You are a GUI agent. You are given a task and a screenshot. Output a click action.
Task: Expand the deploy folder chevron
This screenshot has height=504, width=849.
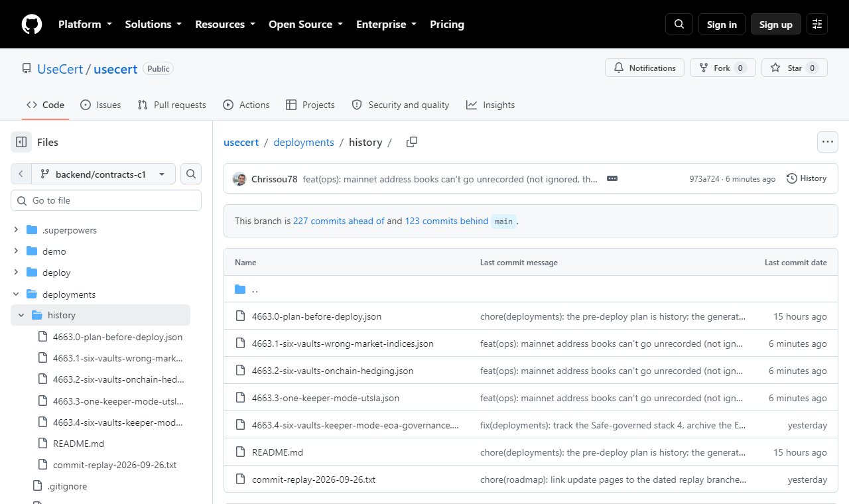point(16,273)
